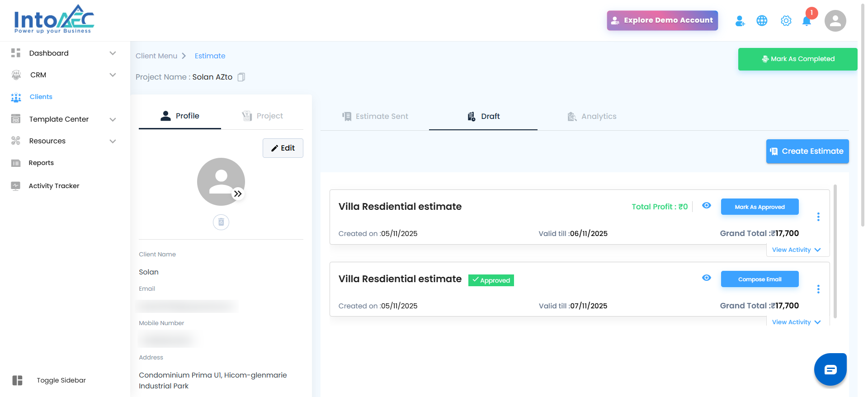The image size is (868, 397).
Task: Open the settings gear icon
Action: pos(786,21)
